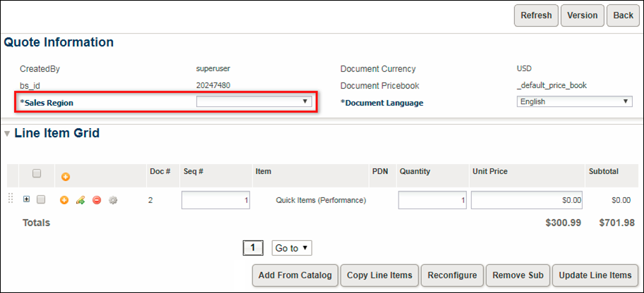
Task: Click the $300.99 totals amount
Action: pyautogui.click(x=563, y=223)
